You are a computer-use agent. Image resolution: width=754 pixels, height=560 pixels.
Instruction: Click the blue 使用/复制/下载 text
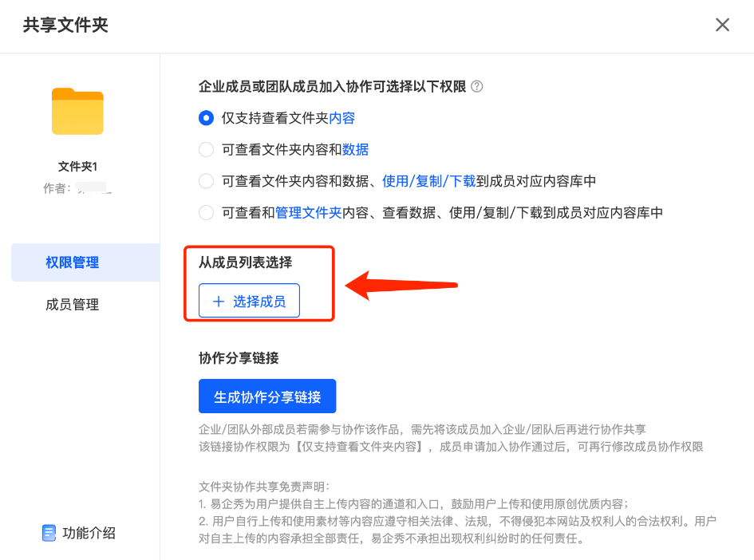[429, 181]
